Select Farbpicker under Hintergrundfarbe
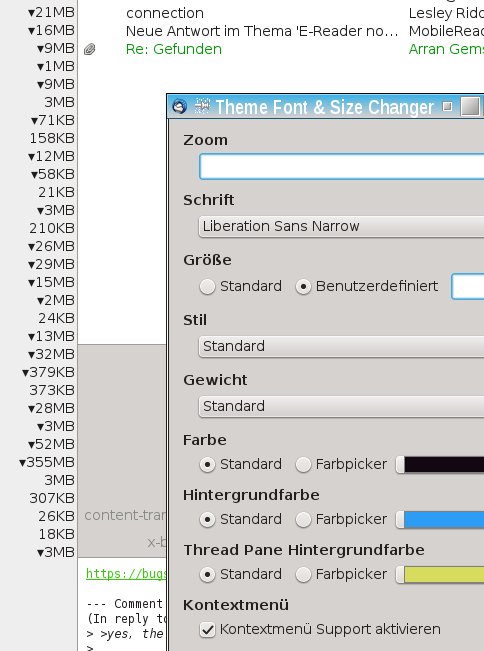 pos(303,519)
